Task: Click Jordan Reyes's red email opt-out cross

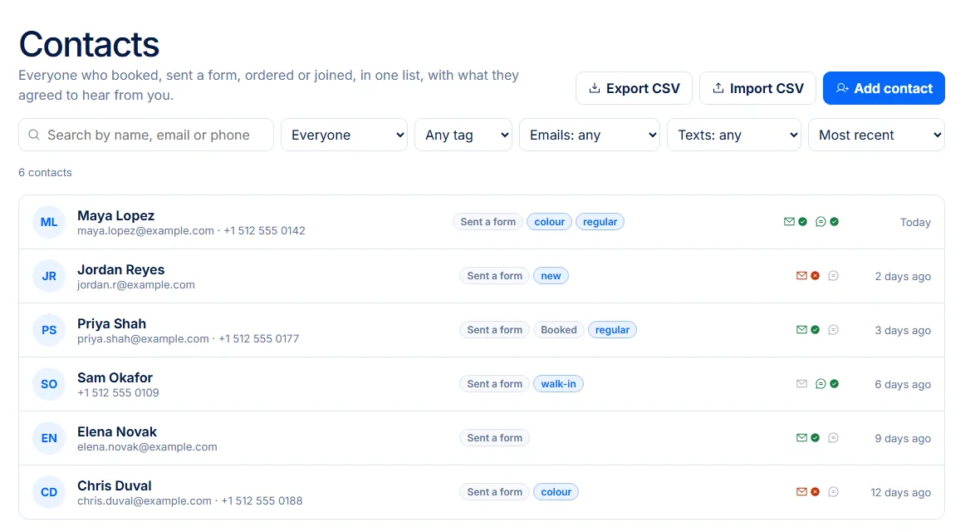Action: [816, 275]
